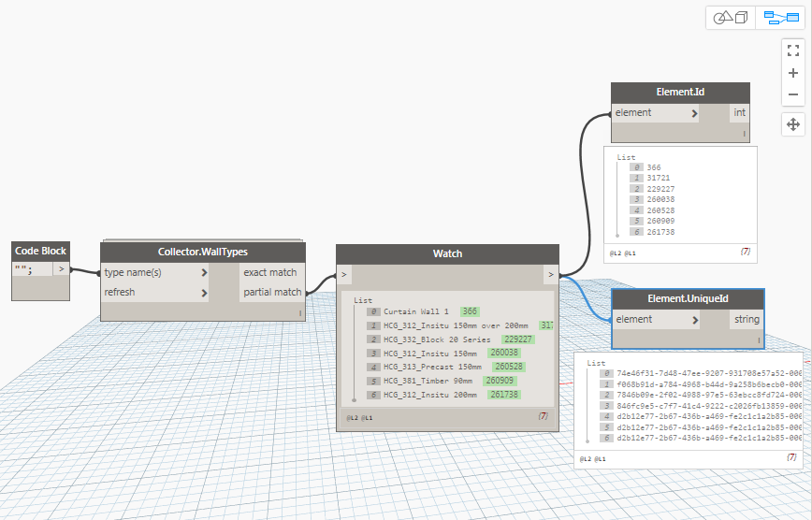Select HCG_312_Insitu 200mm row
812x520 pixels.
click(443, 395)
